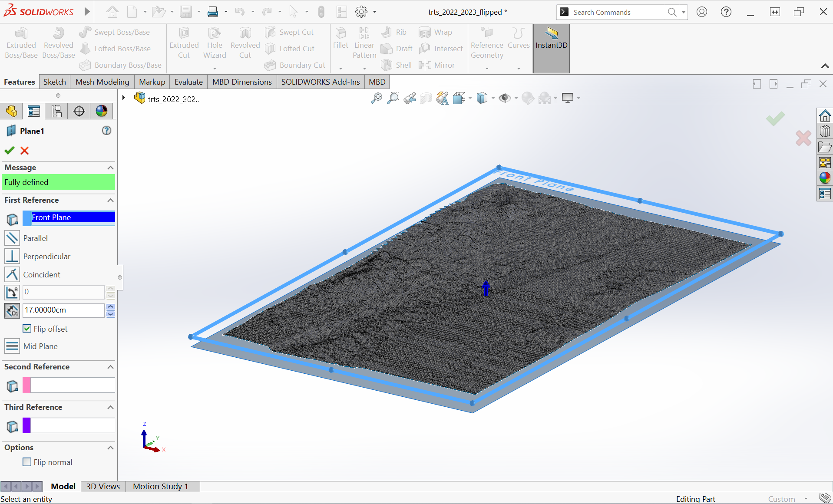This screenshot has width=833, height=504.
Task: Open the View Orientation icon
Action: [459, 99]
